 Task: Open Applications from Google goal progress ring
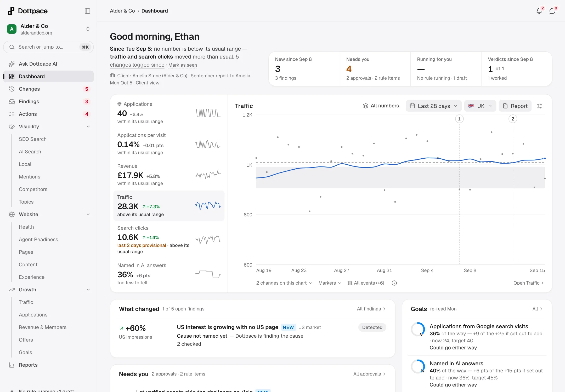click(418, 329)
